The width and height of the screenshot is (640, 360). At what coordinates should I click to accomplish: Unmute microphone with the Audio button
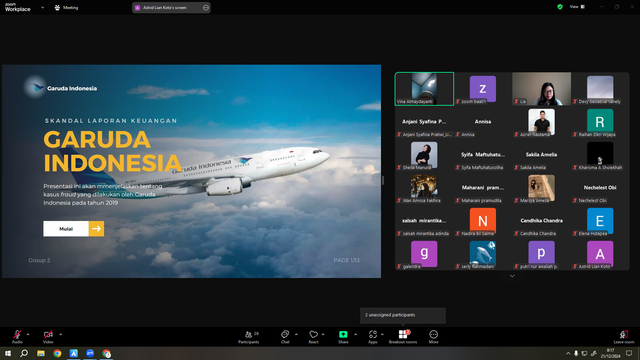click(x=17, y=336)
